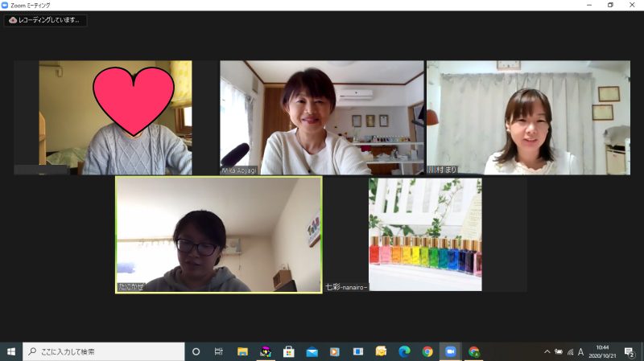644x361 pixels.
Task: Open Cortana from the taskbar
Action: tap(196, 351)
